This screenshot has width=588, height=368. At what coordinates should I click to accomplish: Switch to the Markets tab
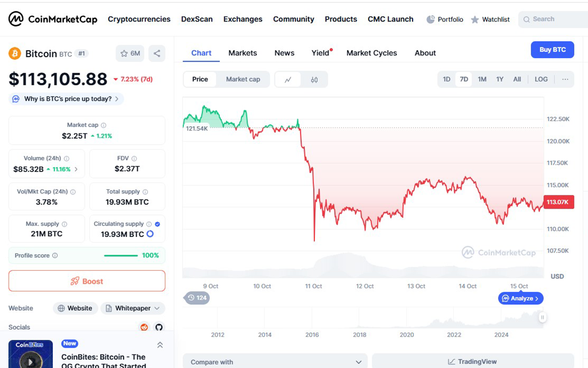(243, 53)
